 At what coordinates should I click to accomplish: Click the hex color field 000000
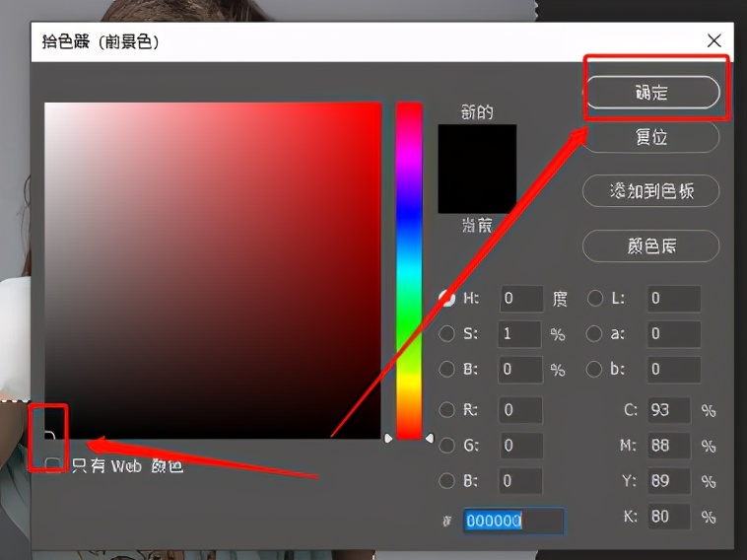[514, 521]
